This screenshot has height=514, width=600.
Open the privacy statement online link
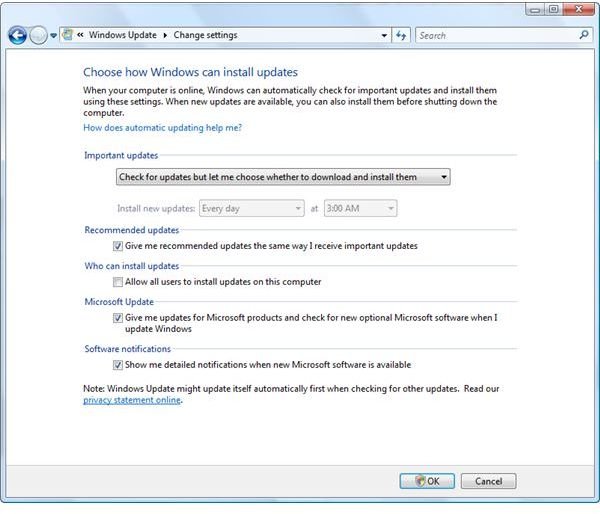point(132,400)
